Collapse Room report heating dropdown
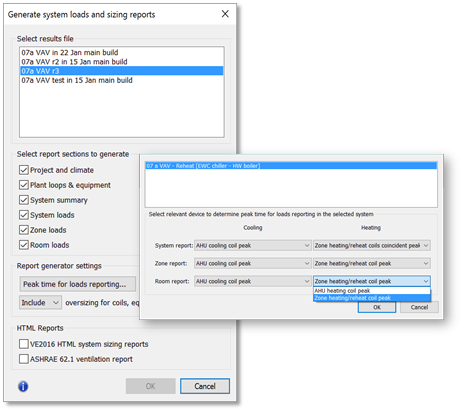 point(372,281)
